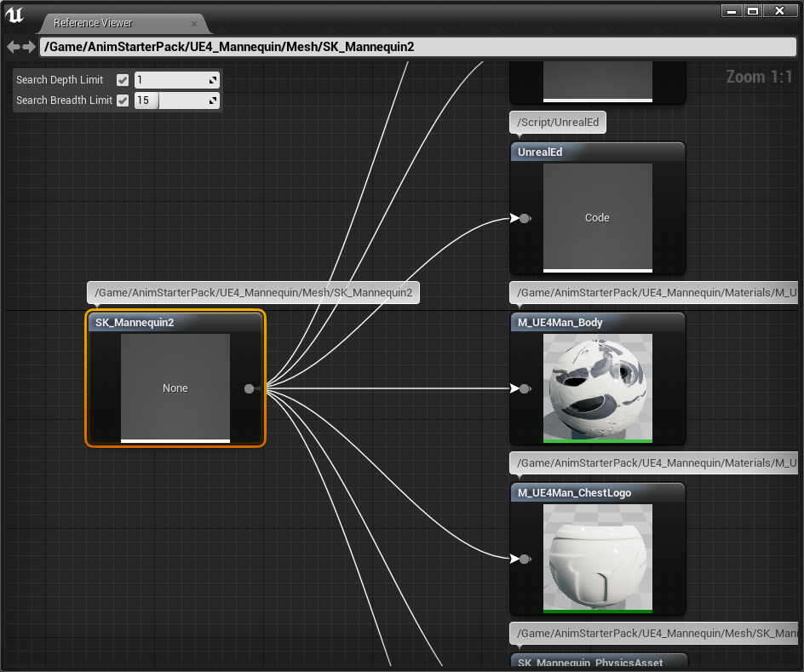Select the M_UE4Man_ChestLogo node title
804x672 pixels.
[574, 492]
